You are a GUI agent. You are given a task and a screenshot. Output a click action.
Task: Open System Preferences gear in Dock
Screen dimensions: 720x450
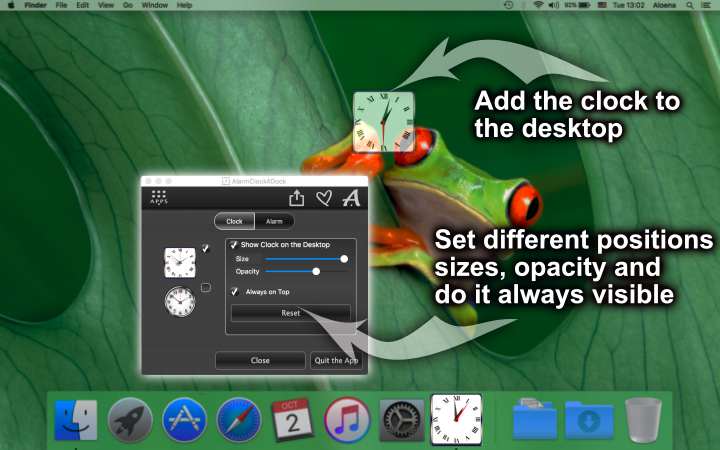(x=401, y=420)
